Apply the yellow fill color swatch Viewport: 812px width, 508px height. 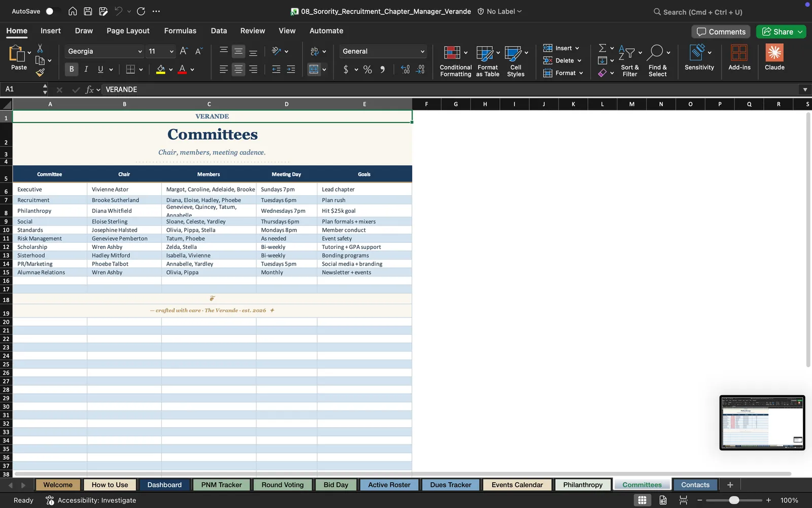point(161,70)
